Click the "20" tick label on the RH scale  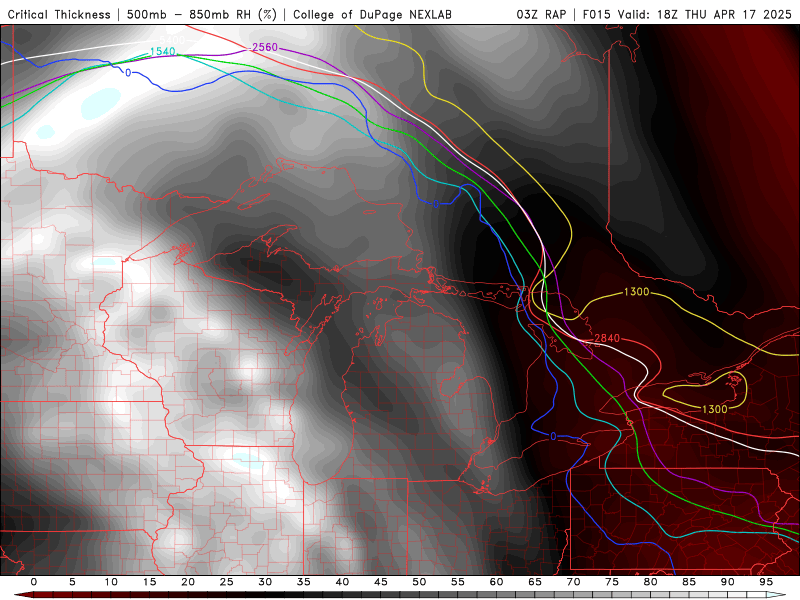coord(188,582)
